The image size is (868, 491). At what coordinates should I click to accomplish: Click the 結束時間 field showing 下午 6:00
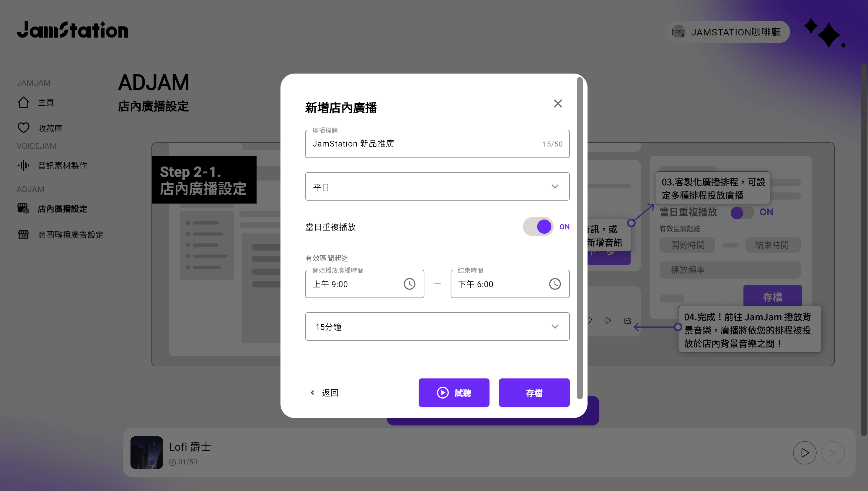(x=510, y=284)
